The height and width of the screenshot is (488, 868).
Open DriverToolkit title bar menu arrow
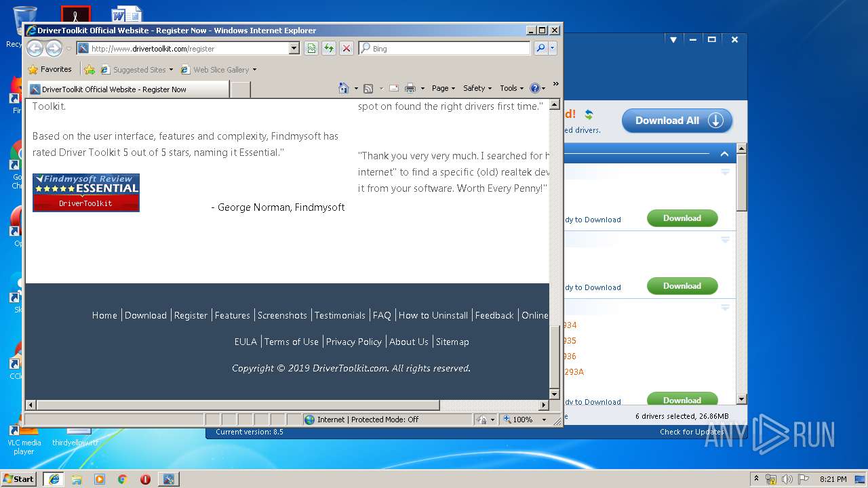pyautogui.click(x=673, y=39)
